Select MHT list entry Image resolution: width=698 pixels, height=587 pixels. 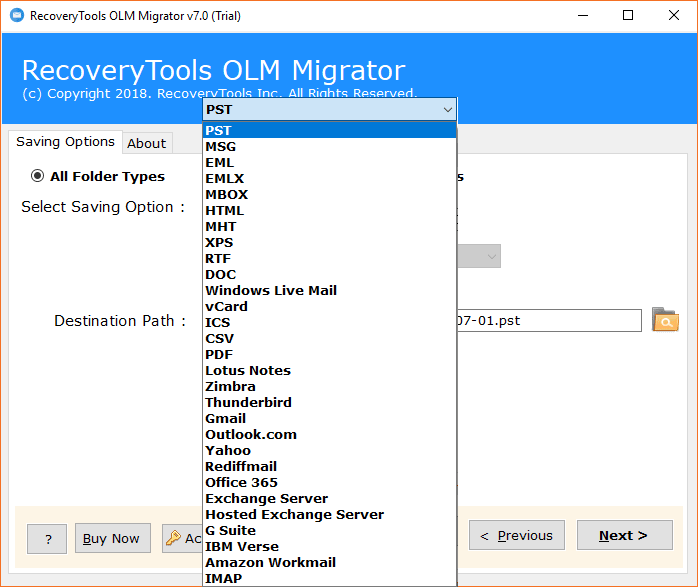[x=329, y=227]
